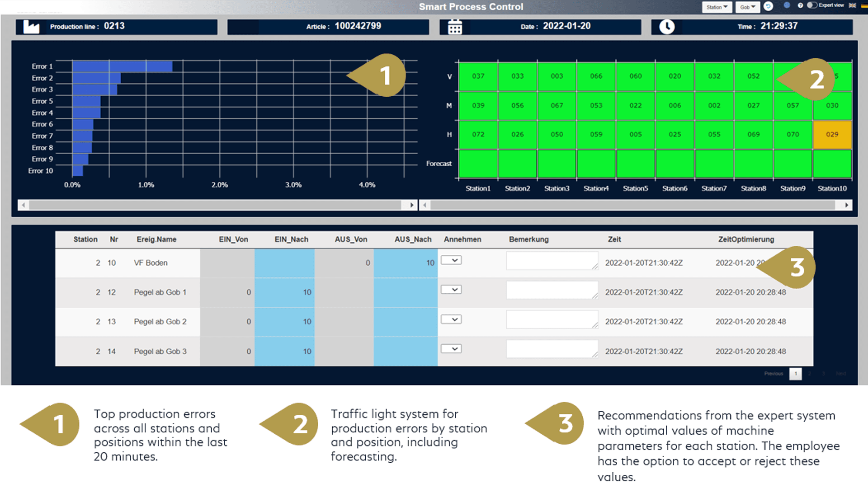The width and height of the screenshot is (868, 488).
Task: Click the Pegel ab Gob 1 event name
Action: tap(160, 292)
